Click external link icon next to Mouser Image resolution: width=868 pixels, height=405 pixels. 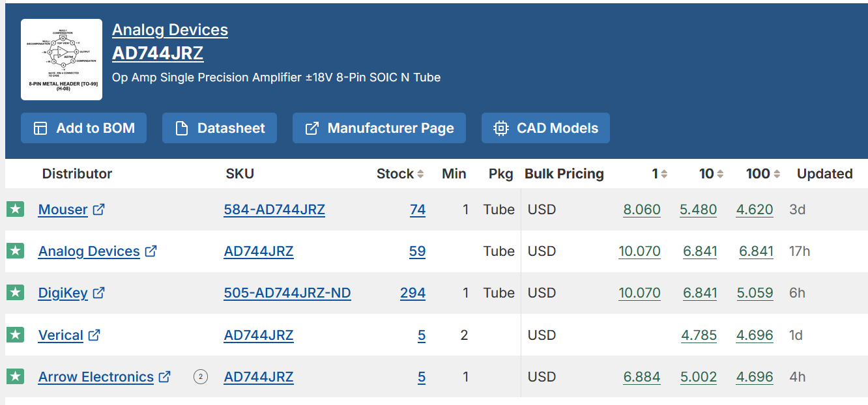pyautogui.click(x=98, y=209)
